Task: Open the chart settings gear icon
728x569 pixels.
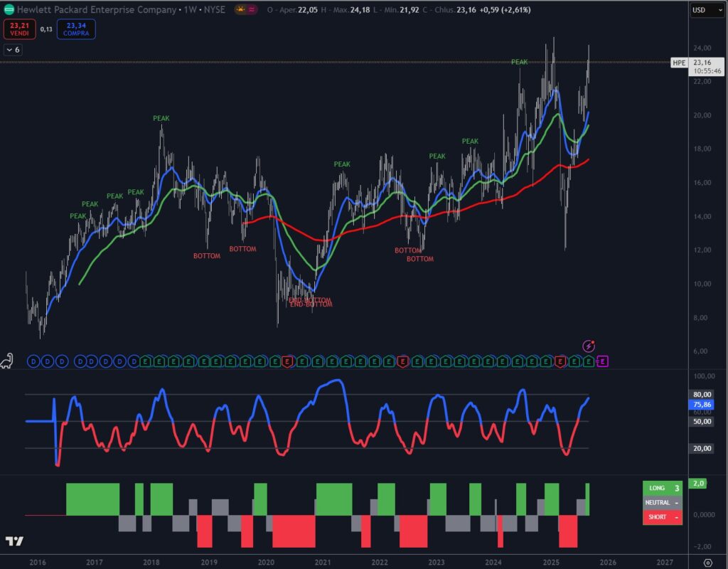Action: coord(708,561)
